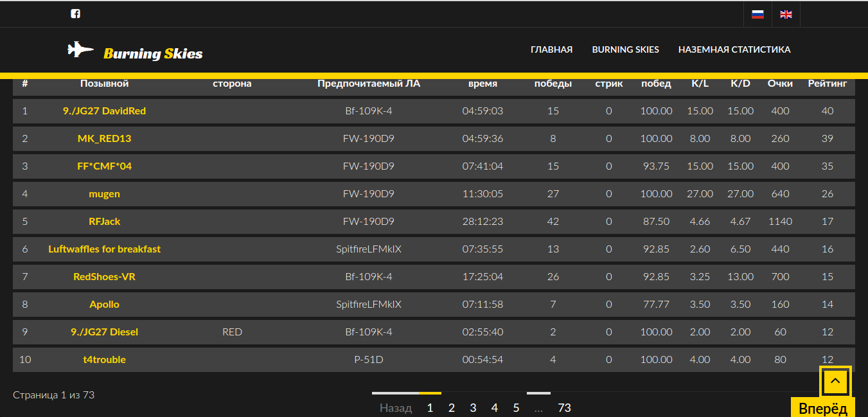Sort by сторона column header
Screen dimensions: 868x417
(232, 84)
